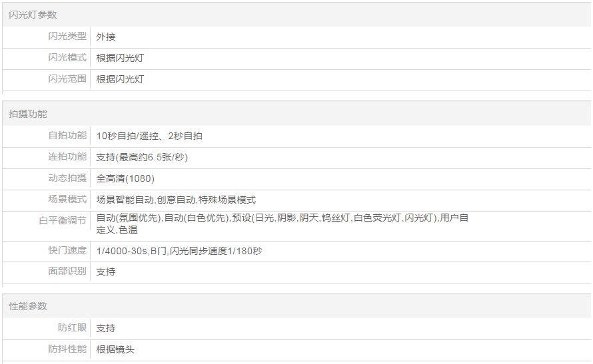Image resolution: width=593 pixels, height=364 pixels.
Task: Select the 闪光范围 label
Action: pos(67,79)
